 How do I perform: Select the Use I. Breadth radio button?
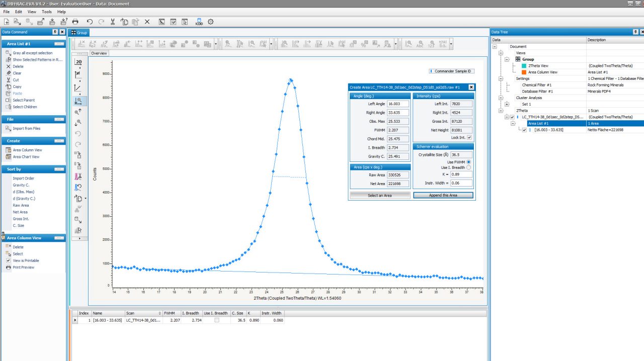[469, 167]
